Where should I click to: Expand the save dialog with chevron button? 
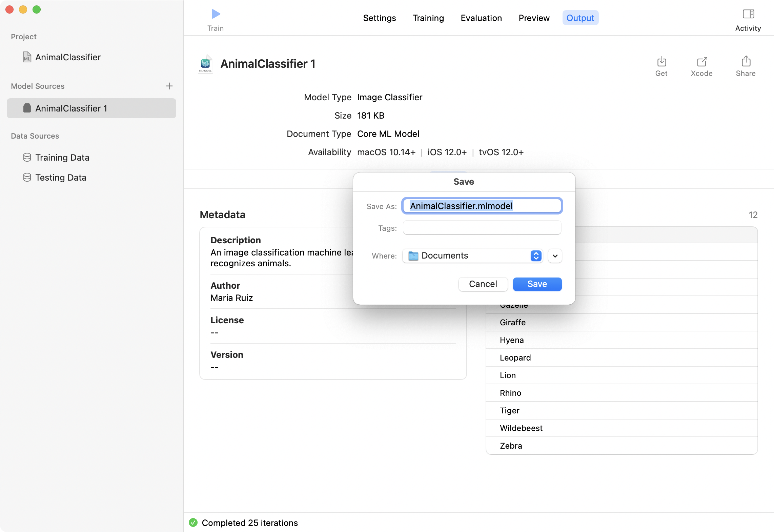point(555,256)
